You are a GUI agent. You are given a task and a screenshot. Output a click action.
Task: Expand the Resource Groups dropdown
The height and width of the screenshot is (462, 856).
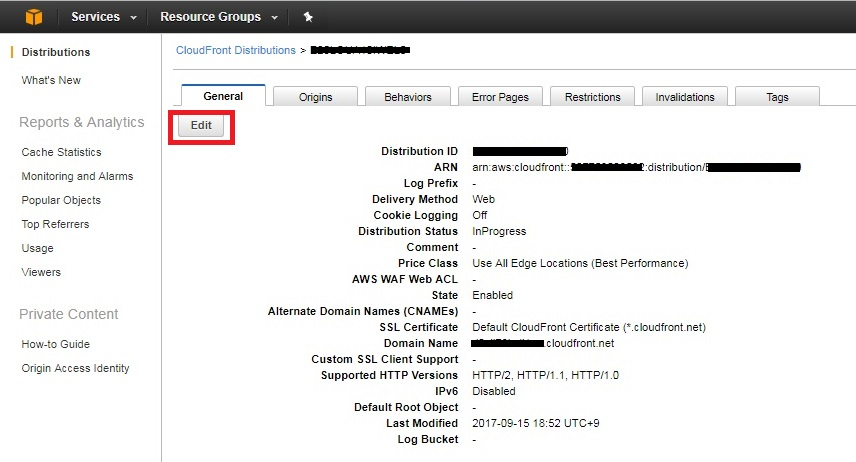[219, 17]
